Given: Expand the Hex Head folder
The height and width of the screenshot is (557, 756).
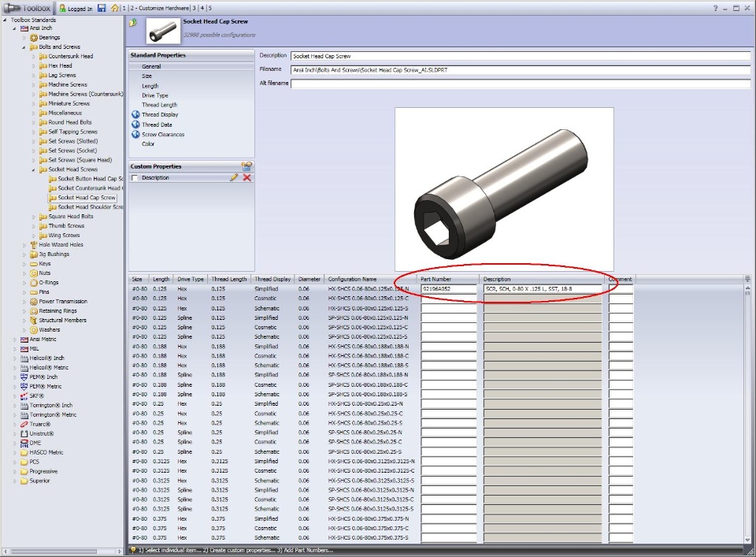Looking at the screenshot, I should click(x=33, y=65).
